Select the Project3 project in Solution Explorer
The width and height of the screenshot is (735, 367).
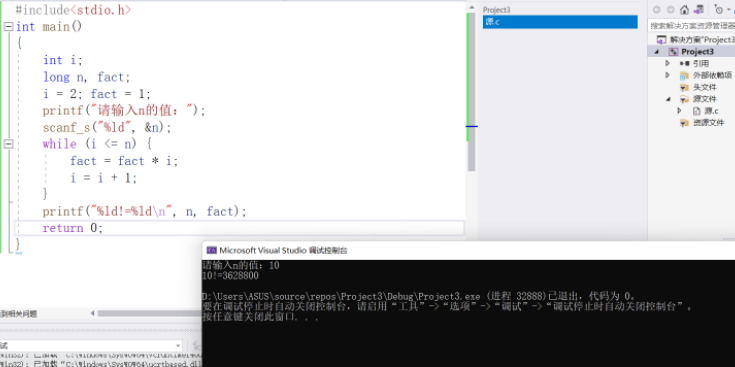(x=698, y=52)
